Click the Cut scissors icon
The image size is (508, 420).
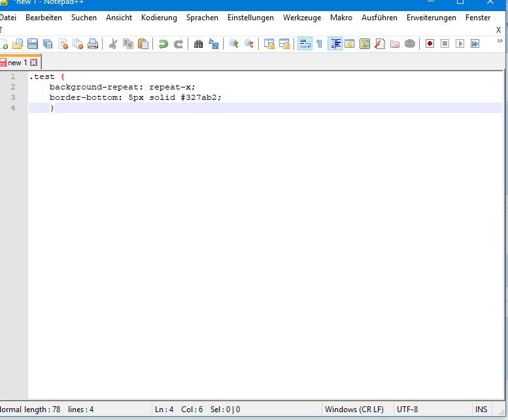pyautogui.click(x=113, y=44)
